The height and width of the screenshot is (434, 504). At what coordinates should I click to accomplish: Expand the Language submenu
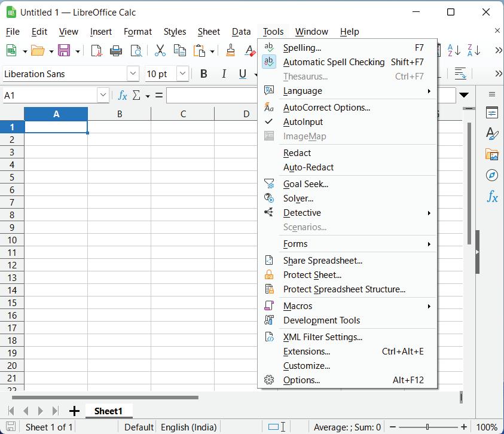pyautogui.click(x=348, y=91)
